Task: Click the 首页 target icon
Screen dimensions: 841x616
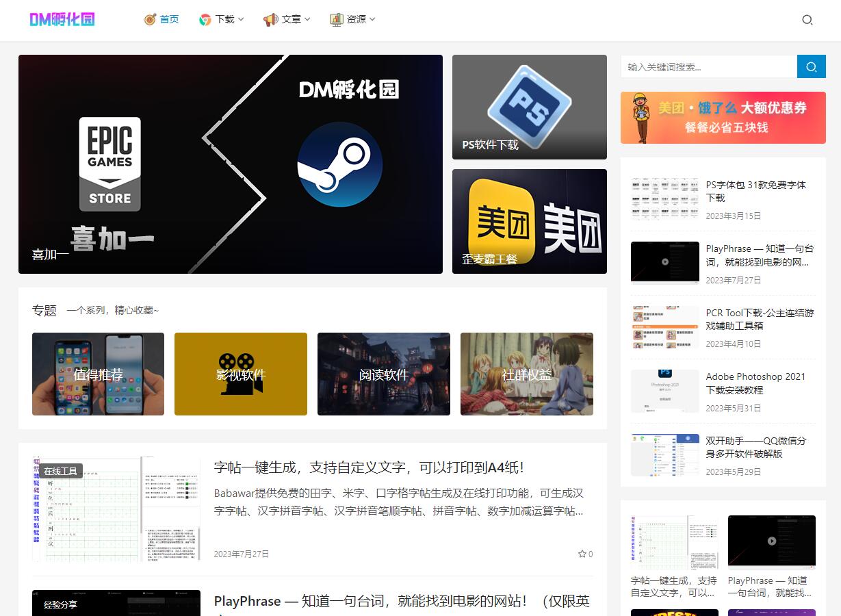Action: tap(151, 19)
